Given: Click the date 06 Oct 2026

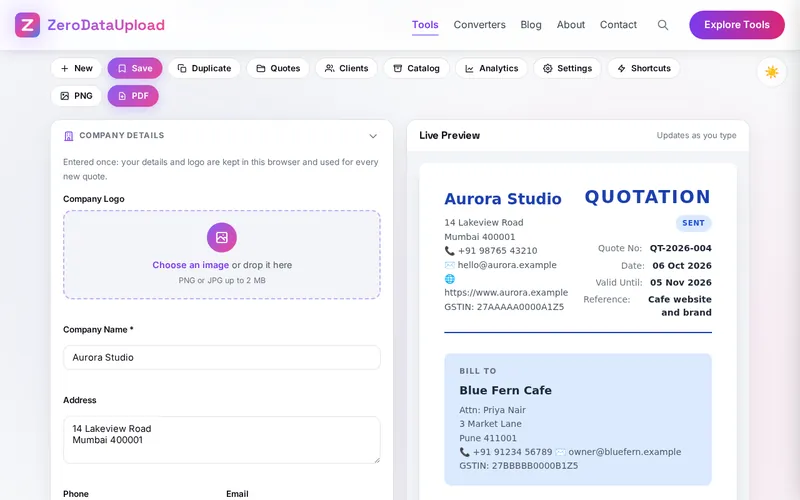Looking at the screenshot, I should pyautogui.click(x=682, y=266).
